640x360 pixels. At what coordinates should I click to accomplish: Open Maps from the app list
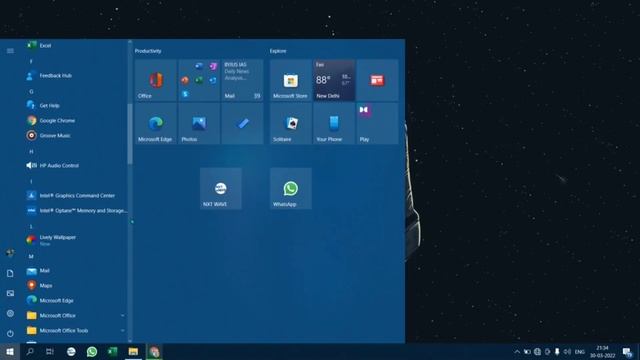pyautogui.click(x=76, y=285)
